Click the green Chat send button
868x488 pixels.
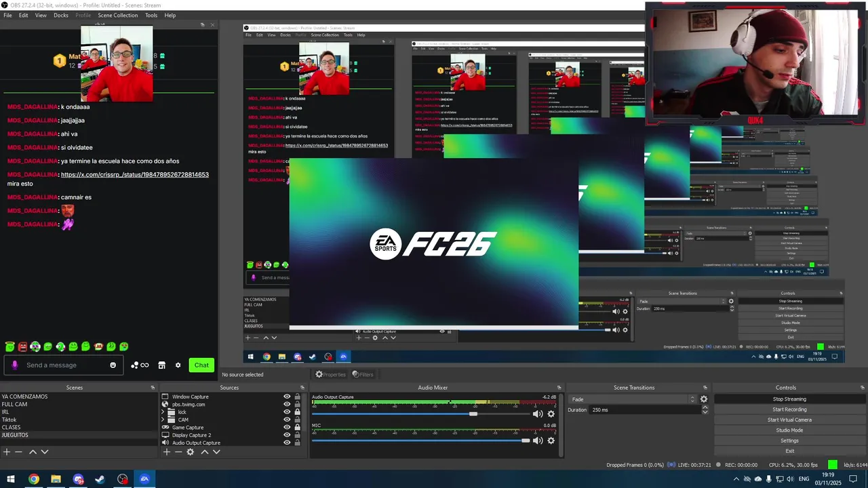201,365
